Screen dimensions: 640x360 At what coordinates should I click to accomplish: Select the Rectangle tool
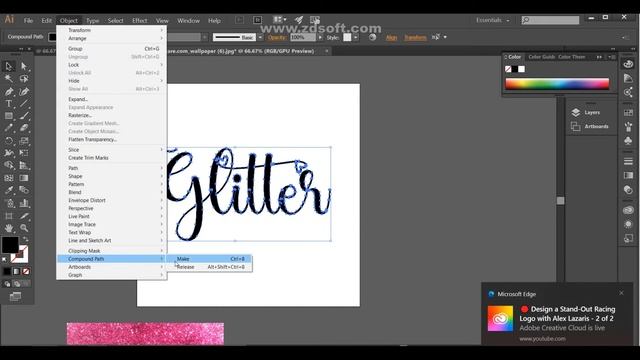point(9,116)
